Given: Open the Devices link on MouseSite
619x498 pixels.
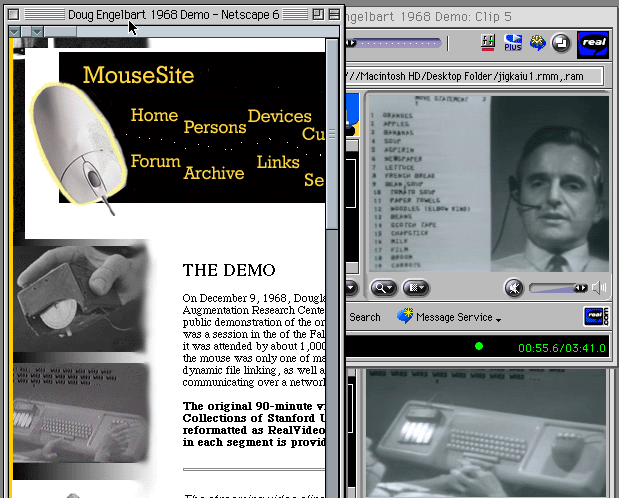Looking at the screenshot, I should pos(279,116).
